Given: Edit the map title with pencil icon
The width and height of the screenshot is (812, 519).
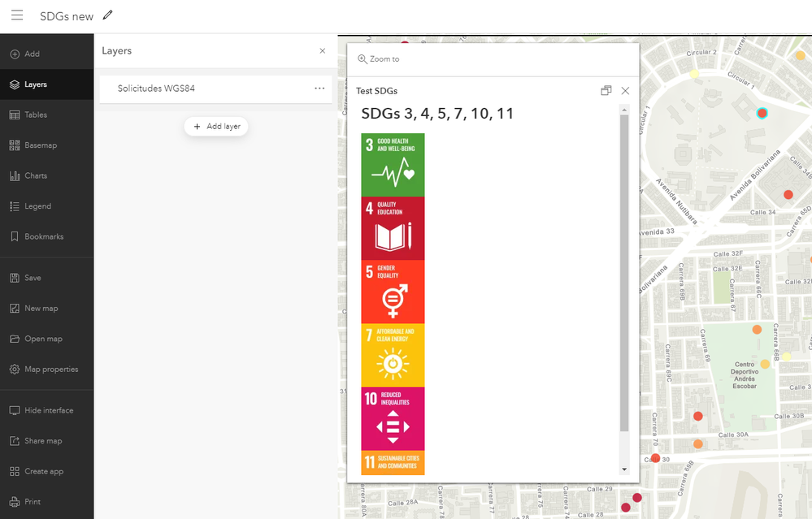Looking at the screenshot, I should tap(108, 15).
